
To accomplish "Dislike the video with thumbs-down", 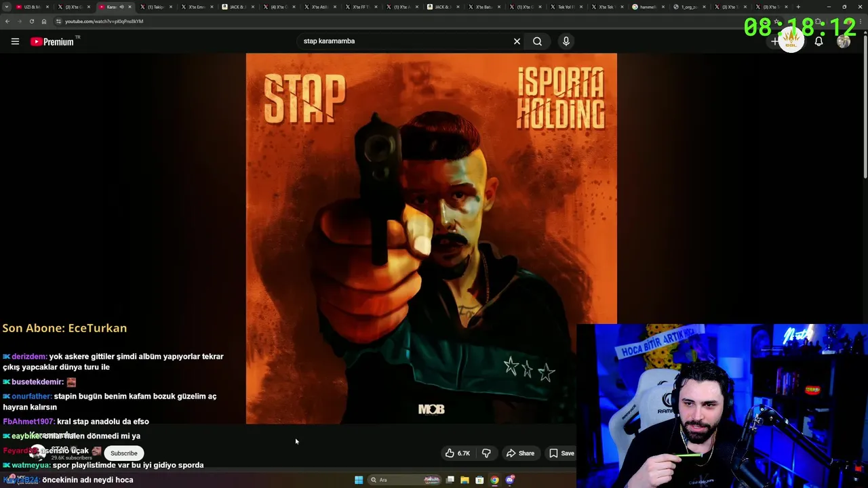I will pos(486,453).
